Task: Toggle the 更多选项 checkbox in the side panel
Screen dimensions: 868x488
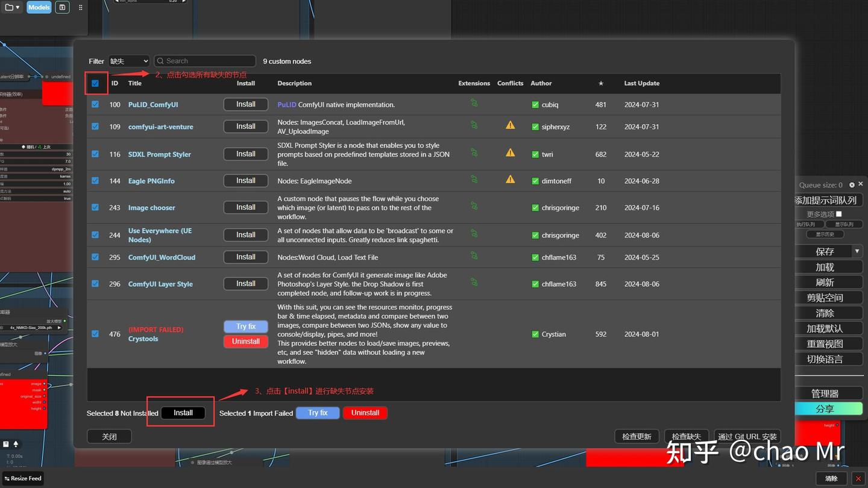Action: click(x=838, y=214)
